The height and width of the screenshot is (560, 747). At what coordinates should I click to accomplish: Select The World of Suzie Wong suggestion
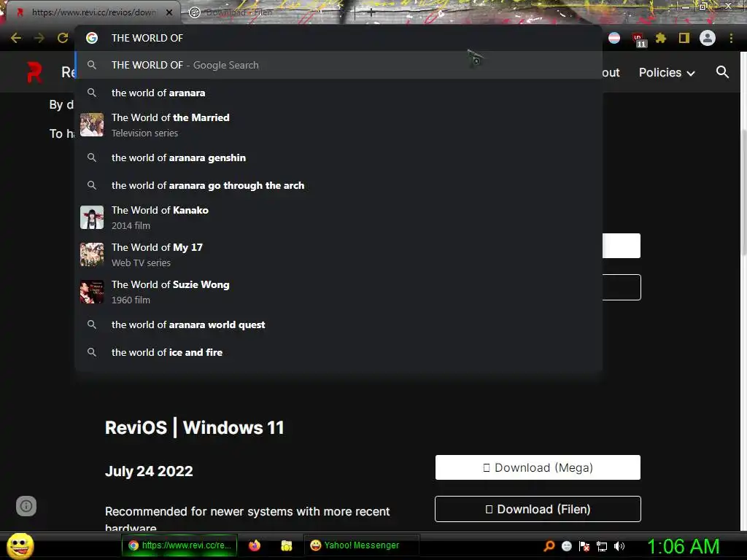pyautogui.click(x=338, y=292)
